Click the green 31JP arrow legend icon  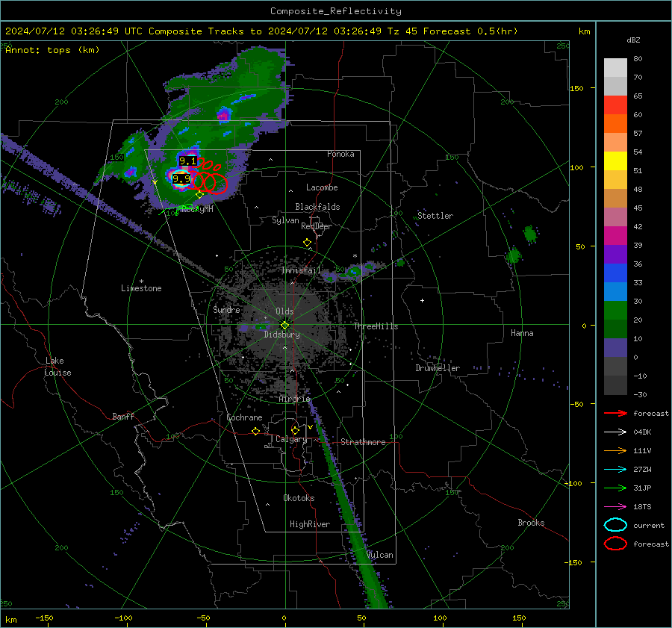(x=615, y=488)
